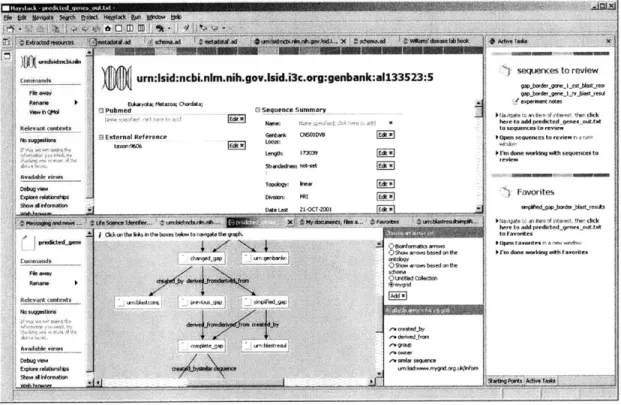Screen dimensions: 621x405
Task: Click the top icon on the far-left strip
Action: 6,42
